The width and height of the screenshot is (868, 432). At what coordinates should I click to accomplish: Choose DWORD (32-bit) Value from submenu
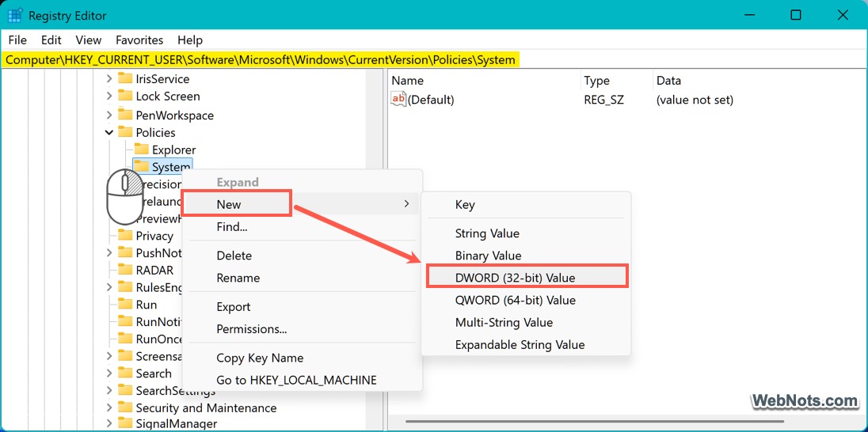click(515, 278)
